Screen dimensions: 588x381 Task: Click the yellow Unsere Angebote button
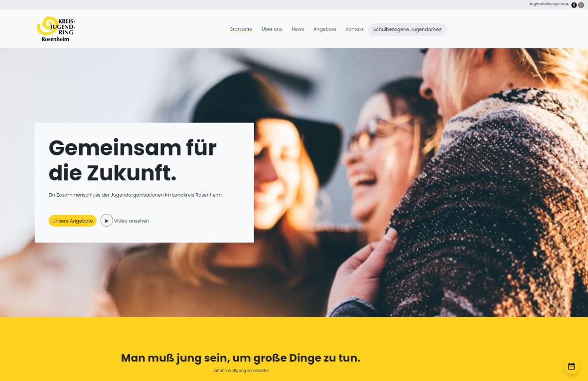(x=72, y=221)
